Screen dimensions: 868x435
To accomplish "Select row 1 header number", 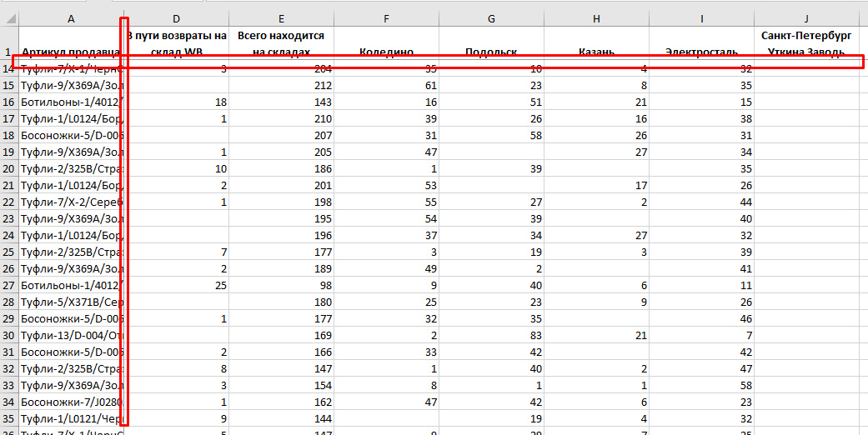I will (9, 43).
